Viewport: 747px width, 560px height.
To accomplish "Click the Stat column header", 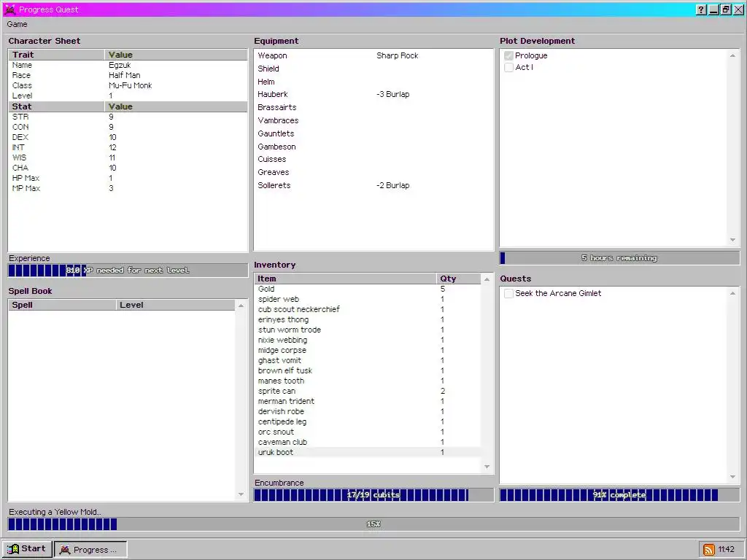I will tap(56, 106).
